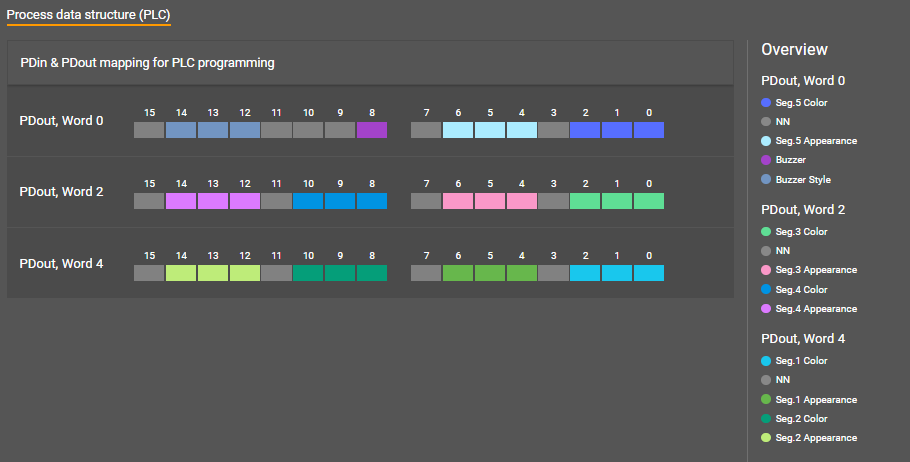Click the PDout, Word 2 row label
The width and height of the screenshot is (910, 462).
click(61, 192)
